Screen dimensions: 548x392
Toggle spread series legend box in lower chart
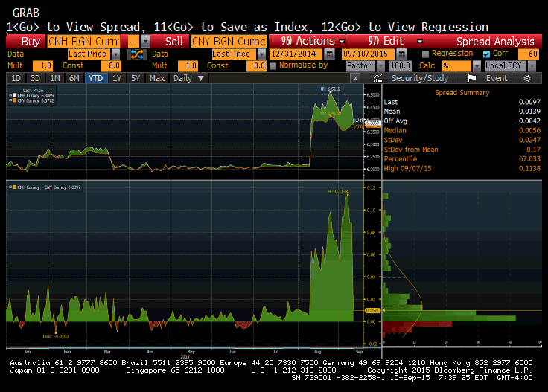click(14, 187)
